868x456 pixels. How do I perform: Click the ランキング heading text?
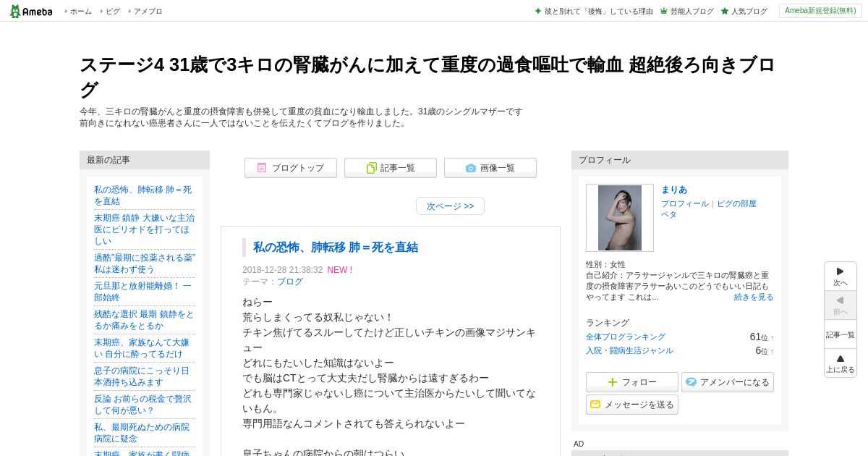[608, 323]
